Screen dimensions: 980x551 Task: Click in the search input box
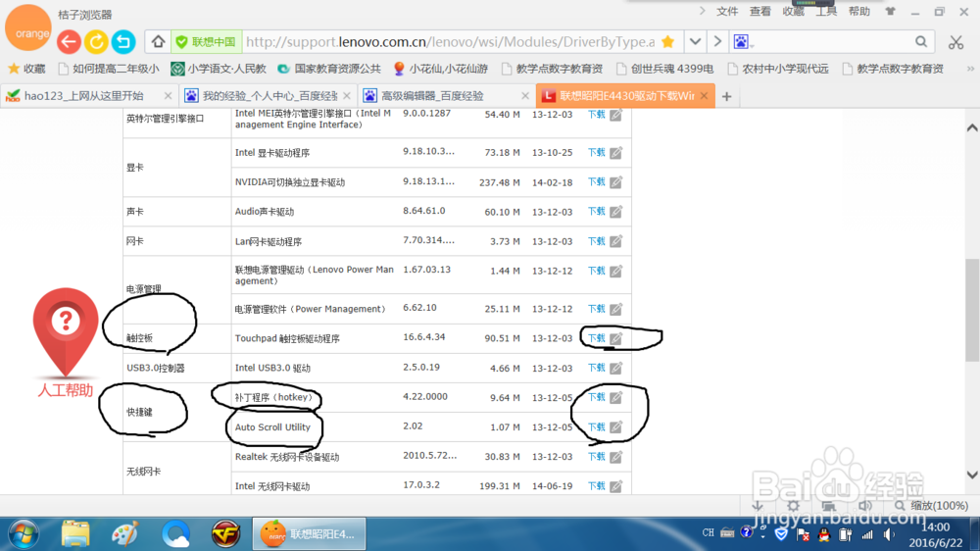coord(831,42)
